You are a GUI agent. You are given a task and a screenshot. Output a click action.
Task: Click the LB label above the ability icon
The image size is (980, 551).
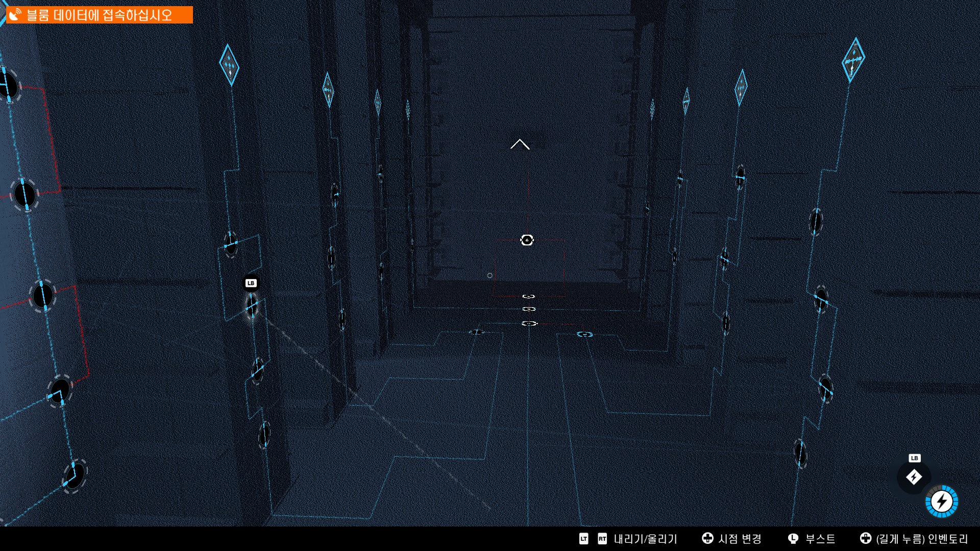[914, 458]
